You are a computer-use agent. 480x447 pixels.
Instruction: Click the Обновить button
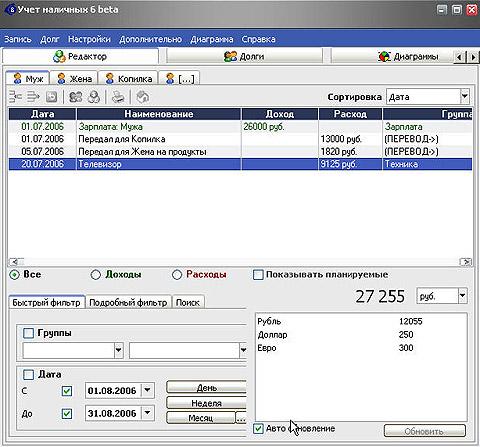[x=424, y=431]
